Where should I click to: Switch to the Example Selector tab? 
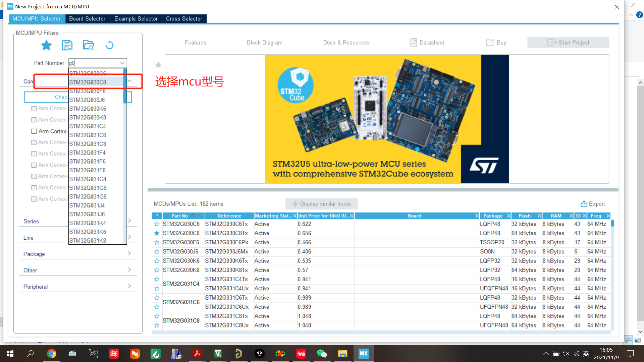(136, 19)
